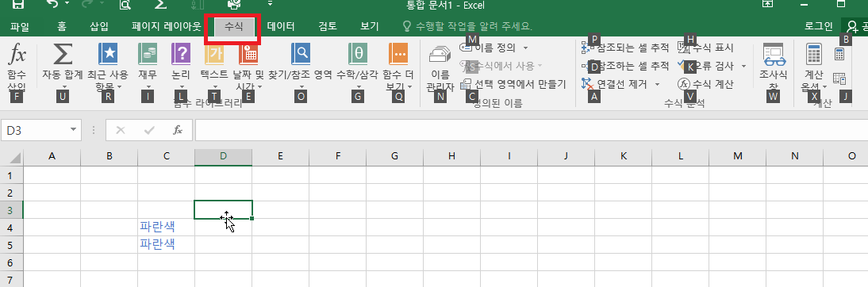Click the Insert Function fx icon in ribbon
The image size is (868, 287).
(18, 55)
